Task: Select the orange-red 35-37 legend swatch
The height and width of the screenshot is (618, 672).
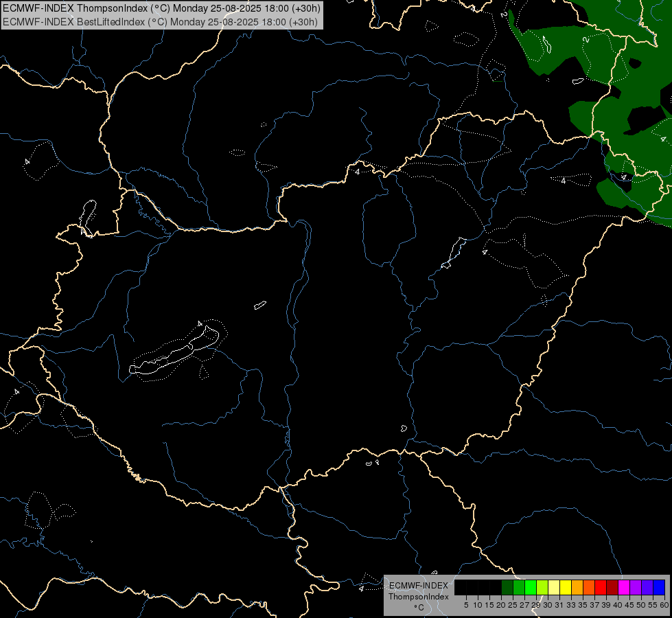Action: point(589,587)
